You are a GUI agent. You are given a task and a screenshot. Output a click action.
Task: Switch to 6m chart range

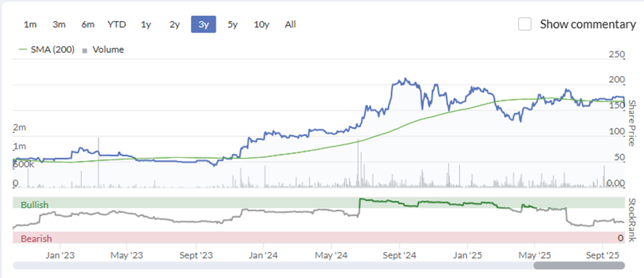click(x=88, y=25)
